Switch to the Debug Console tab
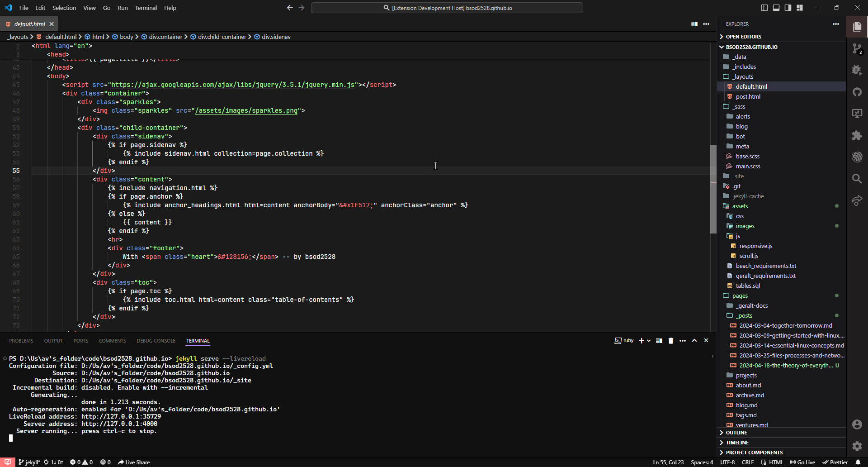This screenshot has width=868, height=467. click(156, 341)
